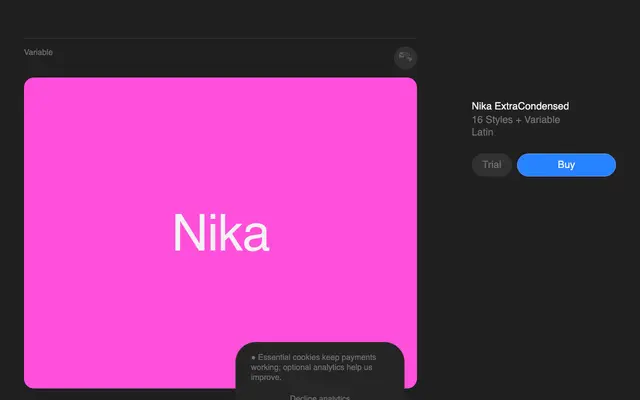
Task: Click the 'Variable' section label
Action: (x=38, y=52)
